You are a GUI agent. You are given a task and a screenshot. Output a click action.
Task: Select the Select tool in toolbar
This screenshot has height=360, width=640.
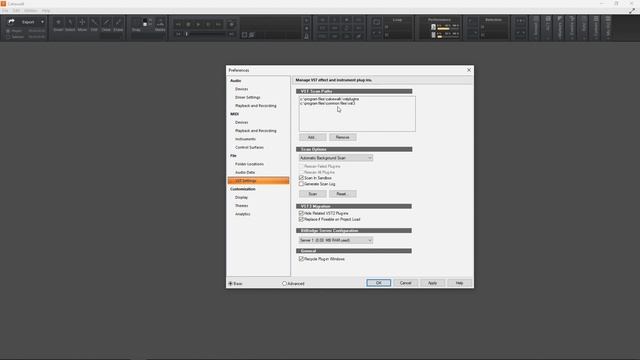(x=70, y=25)
